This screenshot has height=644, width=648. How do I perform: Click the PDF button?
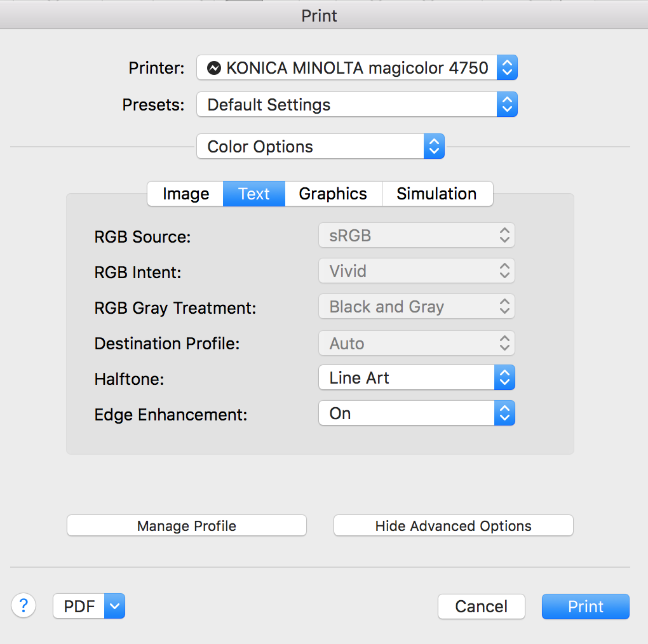(x=79, y=607)
